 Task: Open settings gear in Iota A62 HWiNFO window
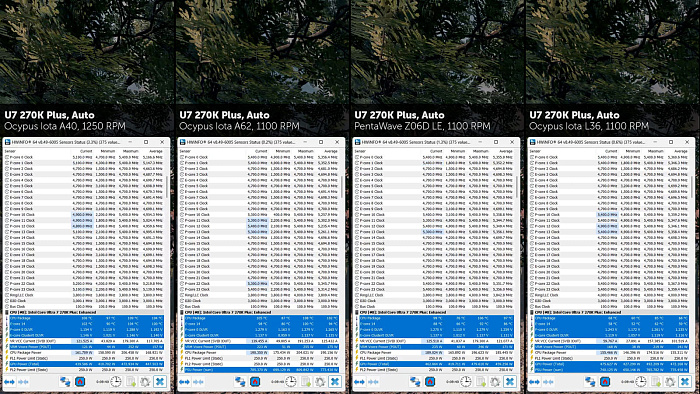320,382
